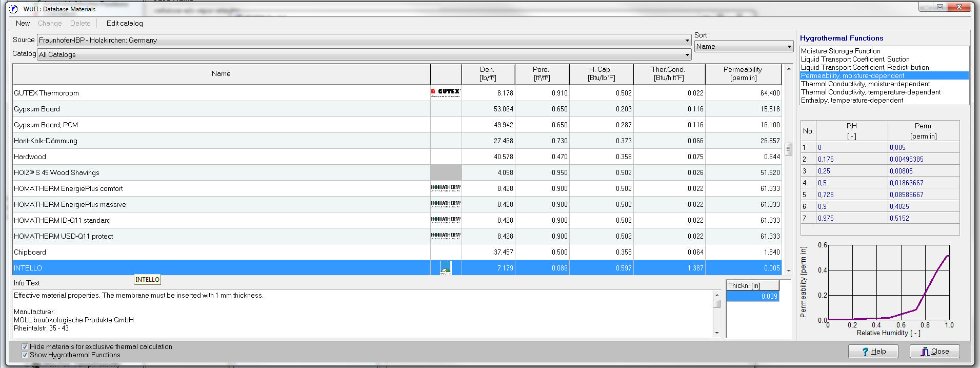Toggle Hide materials for exclusive thermal calculation
The width and height of the screenshot is (980, 368).
(25, 347)
